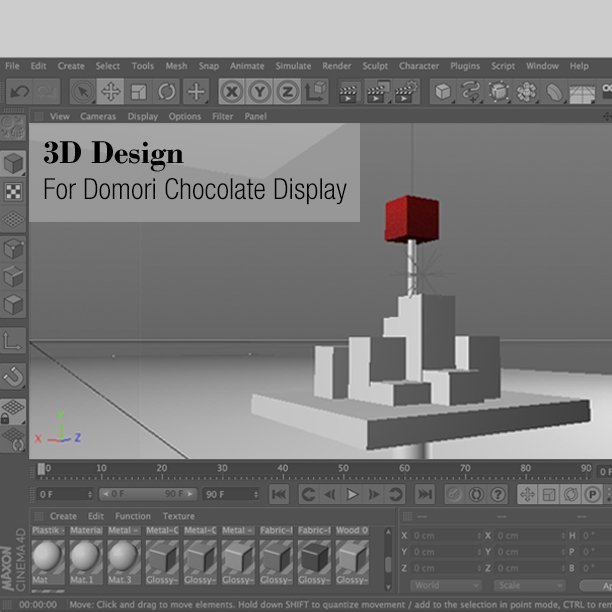Switch to Texture mode checker icon
This screenshot has width=612, height=612.
pos(13,191)
